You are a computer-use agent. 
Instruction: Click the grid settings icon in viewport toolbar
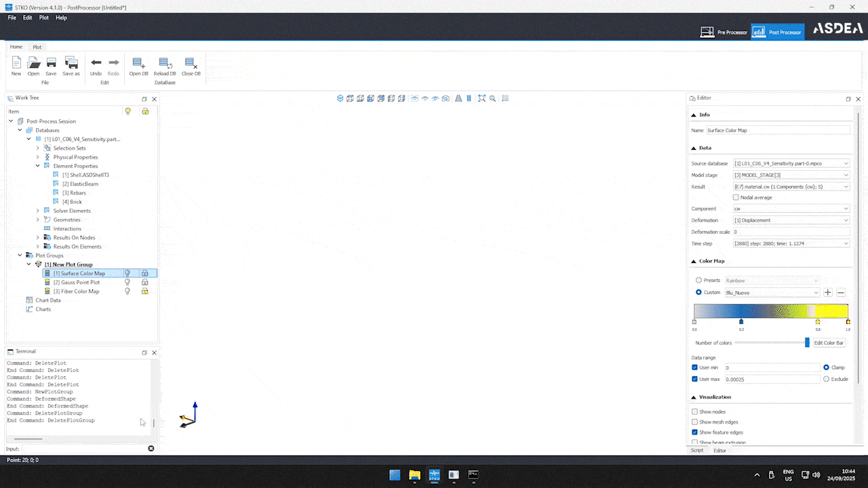(x=505, y=98)
